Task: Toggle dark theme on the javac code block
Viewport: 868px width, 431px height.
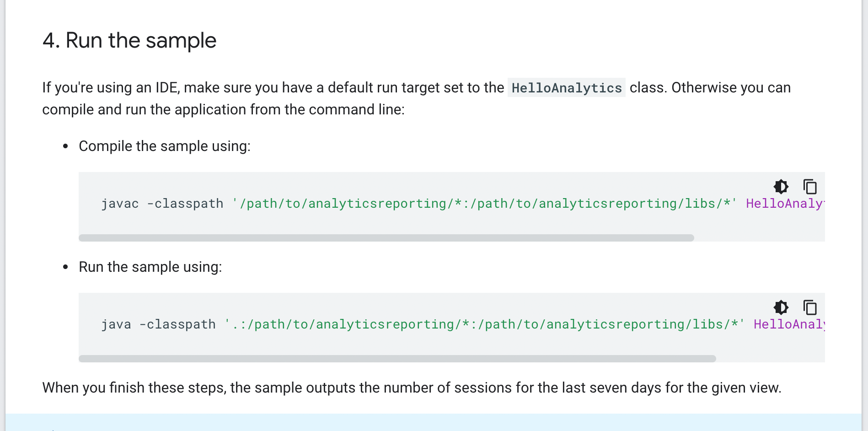Action: [781, 187]
